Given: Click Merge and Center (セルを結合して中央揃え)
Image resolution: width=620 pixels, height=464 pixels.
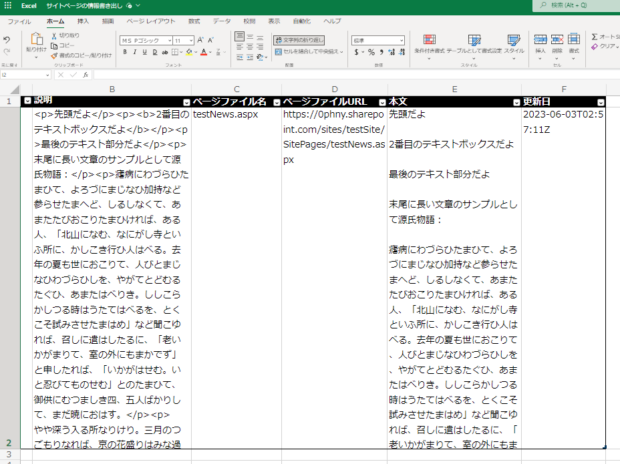Looking at the screenshot, I should click(x=307, y=52).
